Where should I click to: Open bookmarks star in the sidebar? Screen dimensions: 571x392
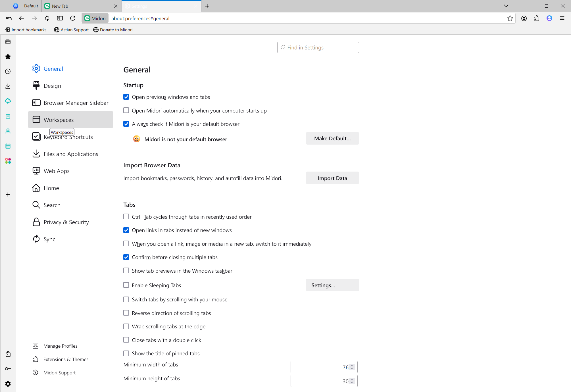[8, 57]
